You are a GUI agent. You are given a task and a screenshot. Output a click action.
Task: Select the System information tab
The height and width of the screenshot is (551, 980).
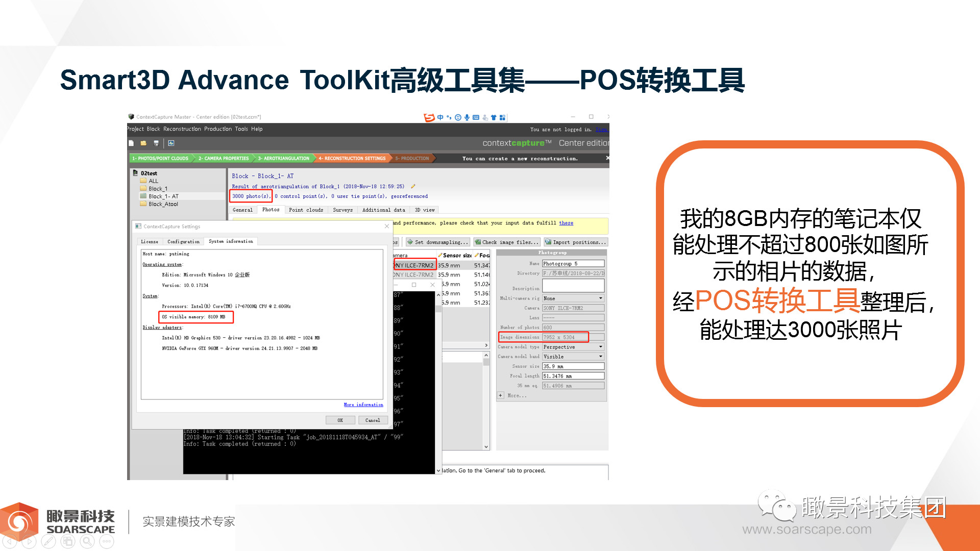[x=231, y=241]
